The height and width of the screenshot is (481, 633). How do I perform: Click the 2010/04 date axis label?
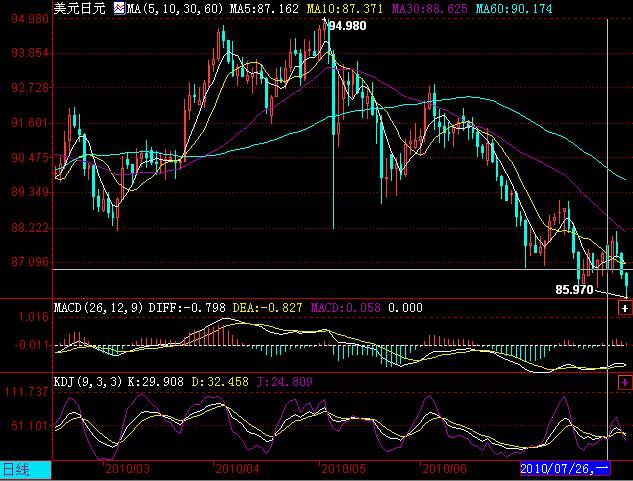237,469
